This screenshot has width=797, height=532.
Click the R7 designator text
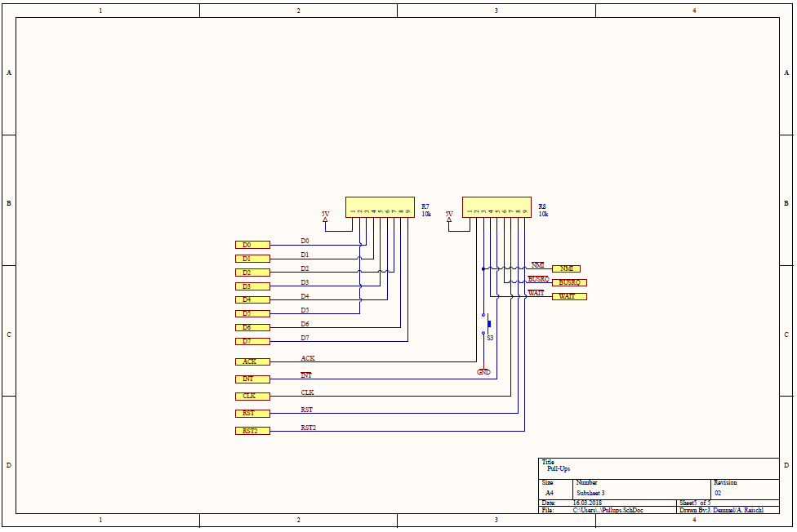tap(425, 206)
